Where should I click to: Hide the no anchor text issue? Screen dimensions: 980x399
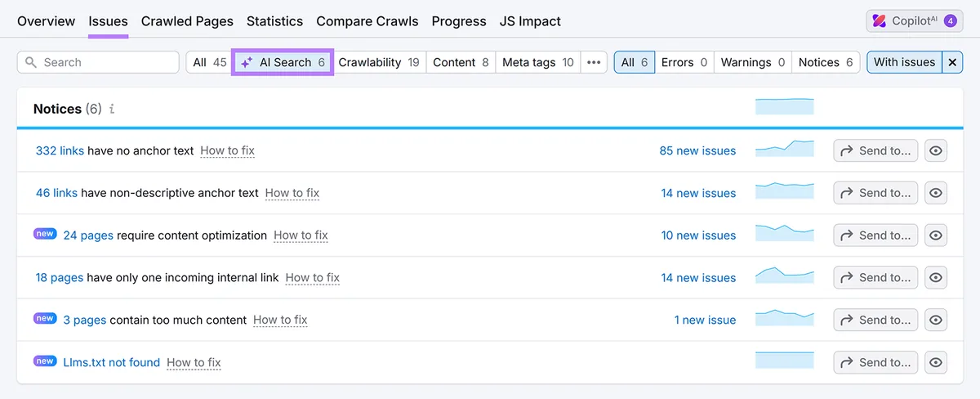click(936, 150)
